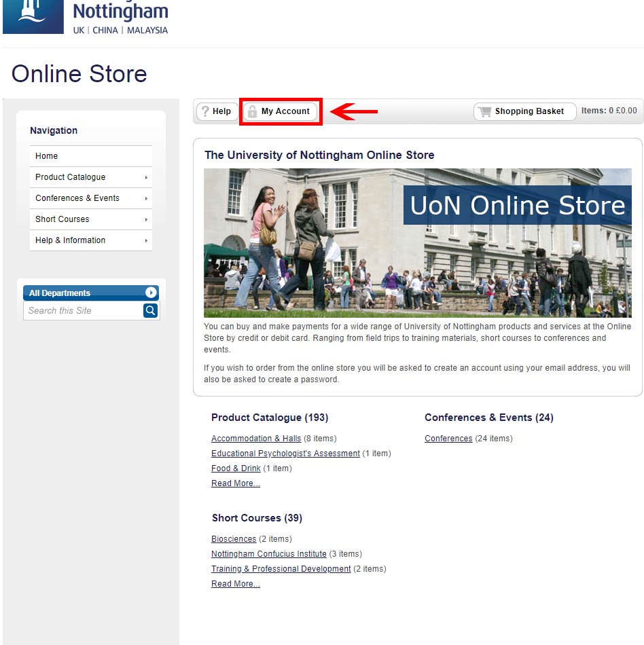The height and width of the screenshot is (645, 644).
Task: Open the Food & Drink category link
Action: click(x=236, y=468)
